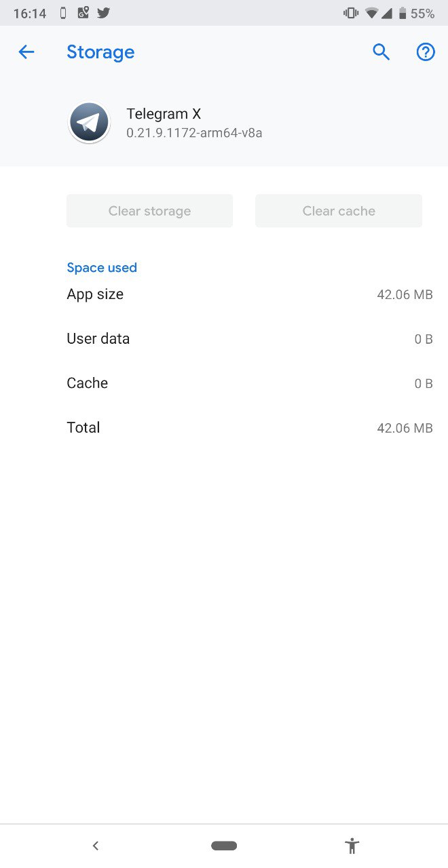Open help with question mark icon
The image size is (448, 868).
(426, 52)
